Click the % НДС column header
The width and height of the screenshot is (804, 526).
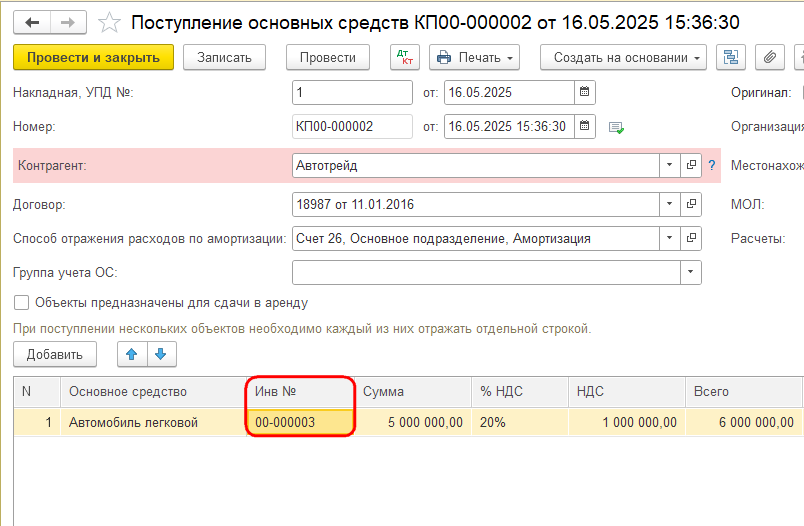[x=519, y=392]
